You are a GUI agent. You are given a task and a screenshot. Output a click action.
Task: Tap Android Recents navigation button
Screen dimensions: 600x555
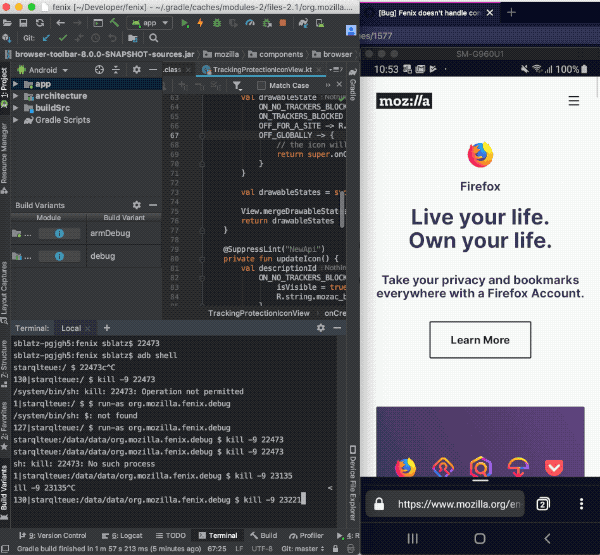[x=412, y=539]
